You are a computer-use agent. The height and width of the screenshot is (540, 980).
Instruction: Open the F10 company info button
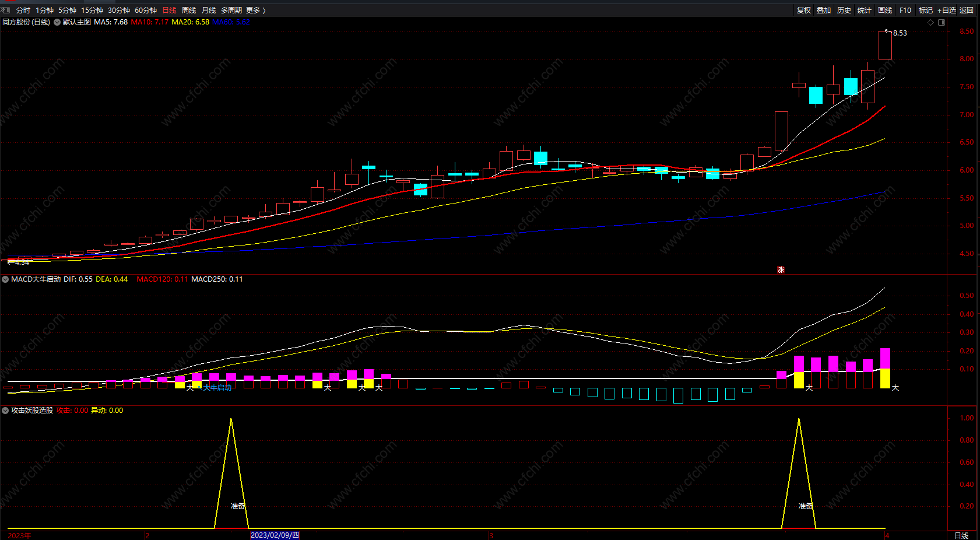coord(905,10)
